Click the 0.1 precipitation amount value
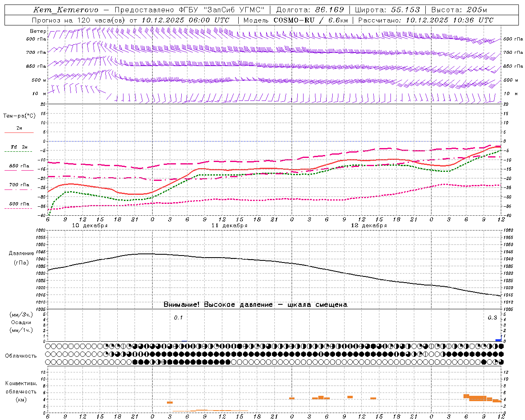Screen dimensions: 525x420 click(178, 318)
